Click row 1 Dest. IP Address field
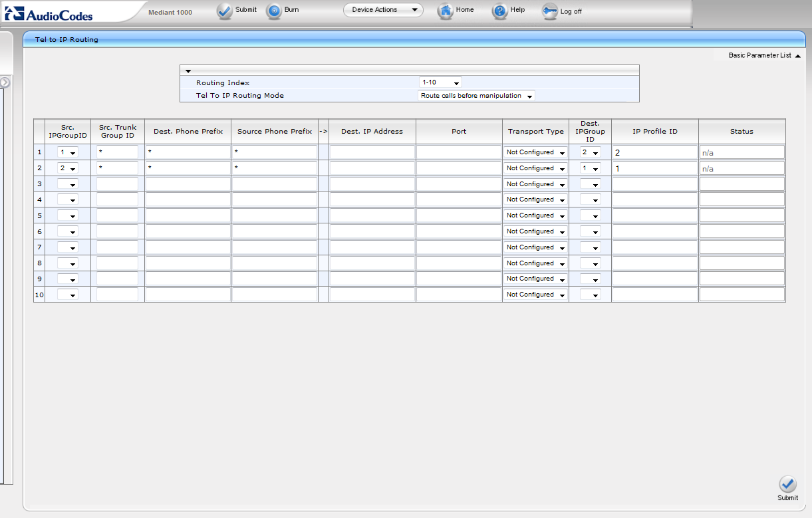Screen dimensions: 812x518 (372, 152)
